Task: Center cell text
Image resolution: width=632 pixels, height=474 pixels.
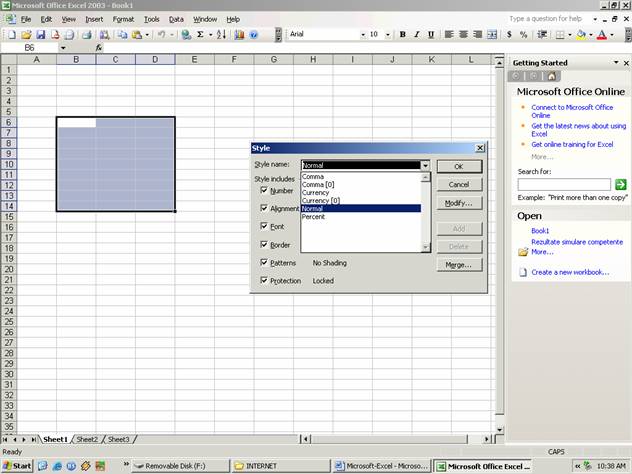Action: pos(464,35)
